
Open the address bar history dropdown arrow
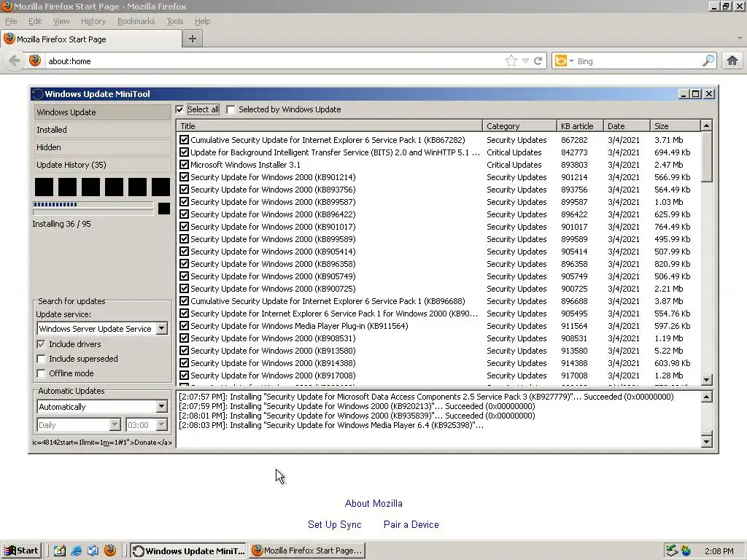pos(525,61)
